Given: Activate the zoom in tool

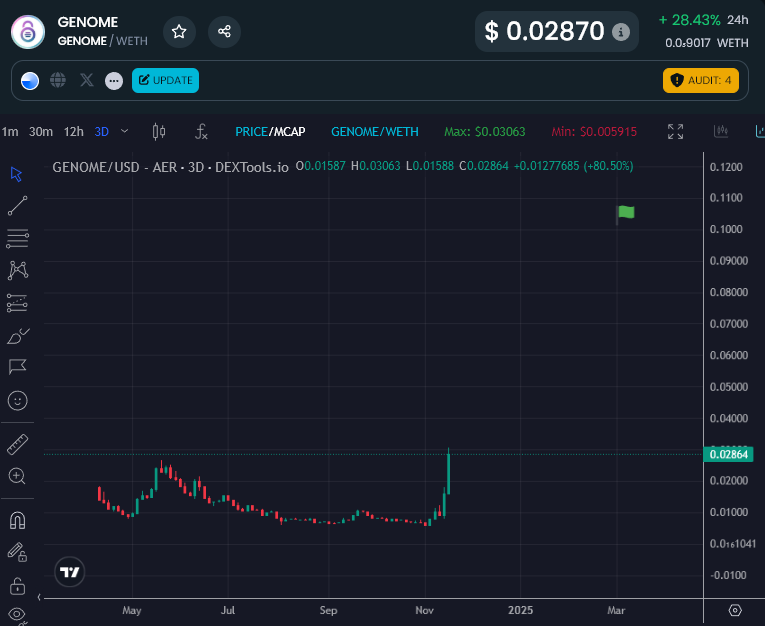Looking at the screenshot, I should 17,476.
